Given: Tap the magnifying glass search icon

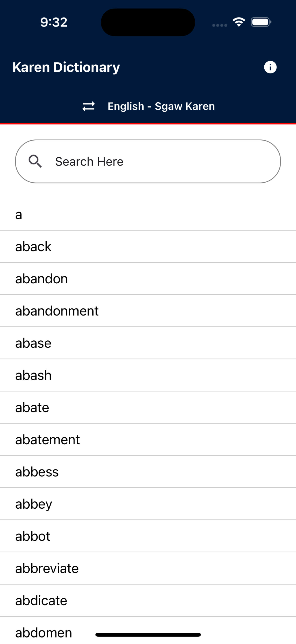Looking at the screenshot, I should (x=35, y=161).
